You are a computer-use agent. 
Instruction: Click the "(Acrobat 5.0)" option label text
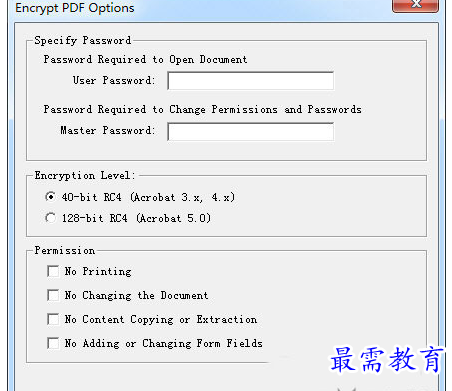[173, 219]
